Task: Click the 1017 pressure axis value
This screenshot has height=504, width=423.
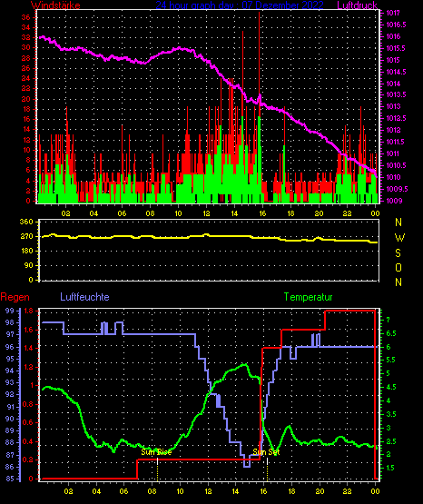Action: 393,13
